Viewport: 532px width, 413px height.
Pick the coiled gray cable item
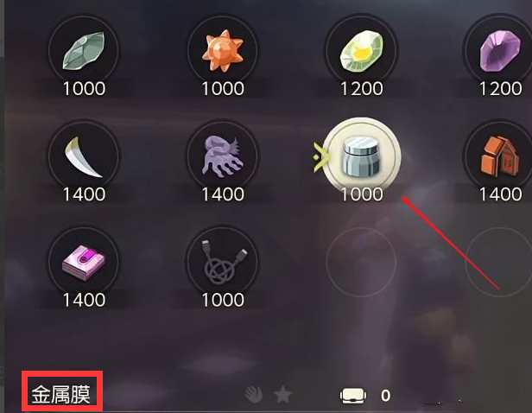tap(223, 262)
